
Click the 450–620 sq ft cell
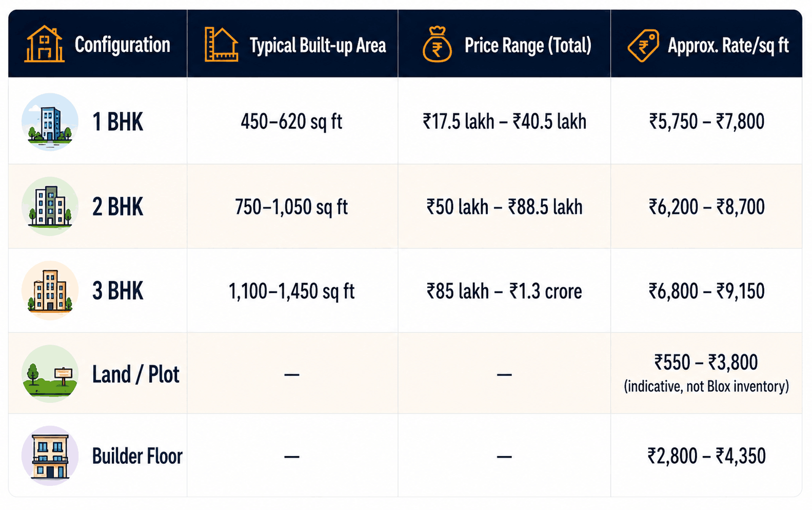(291, 122)
